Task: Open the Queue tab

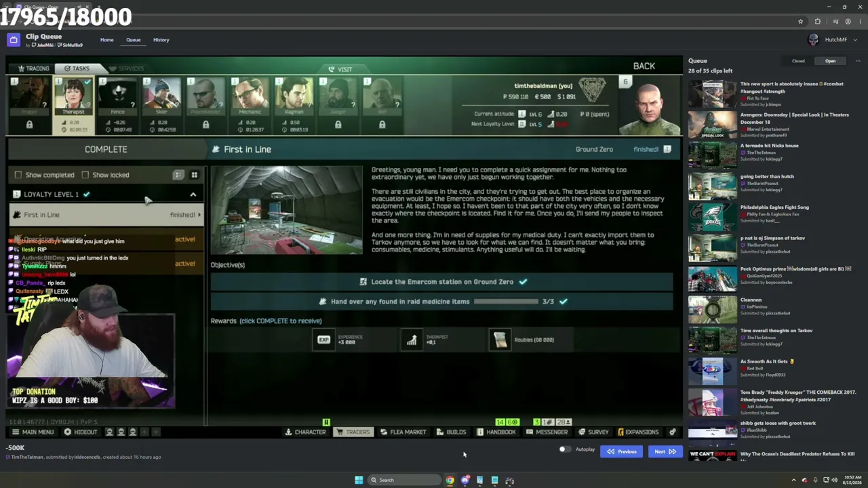Action: (x=134, y=40)
